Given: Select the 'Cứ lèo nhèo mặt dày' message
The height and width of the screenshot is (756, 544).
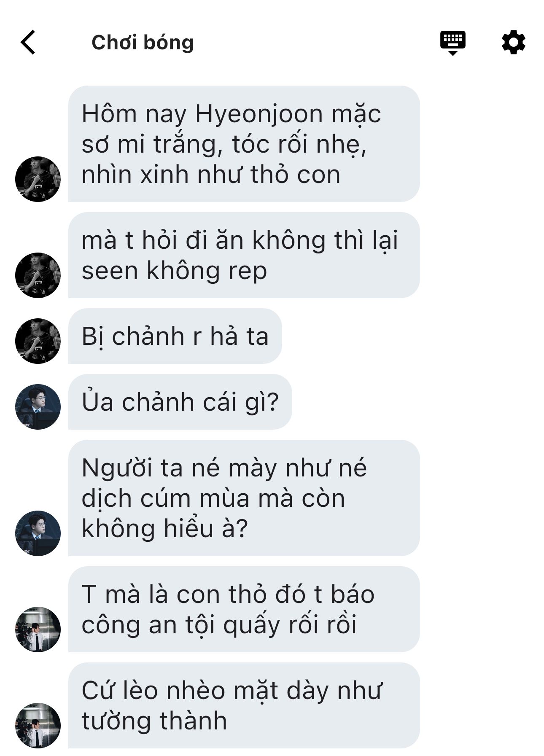Looking at the screenshot, I should [244, 705].
